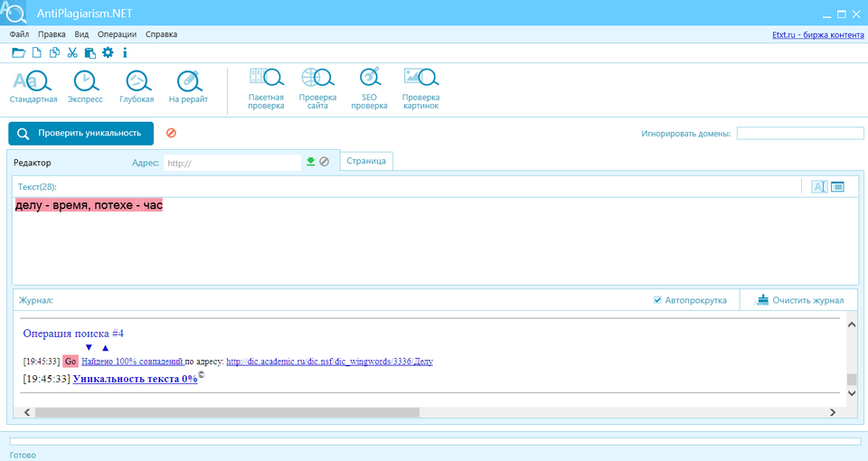
Task: Open Проверка картинок image check
Action: [420, 88]
